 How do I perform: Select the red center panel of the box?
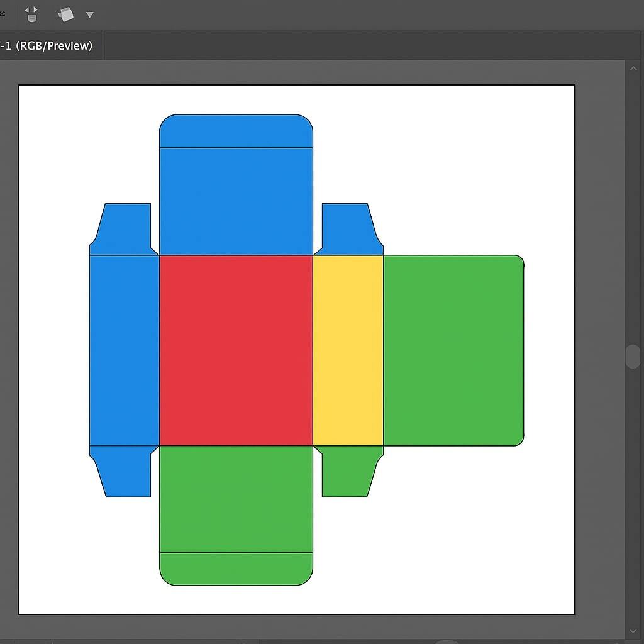[236, 350]
